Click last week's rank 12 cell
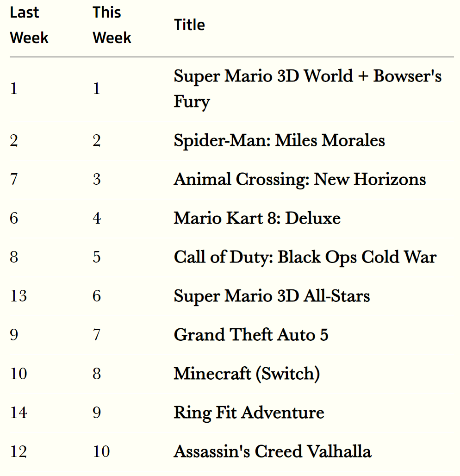This screenshot has height=476, width=460. pos(19,451)
